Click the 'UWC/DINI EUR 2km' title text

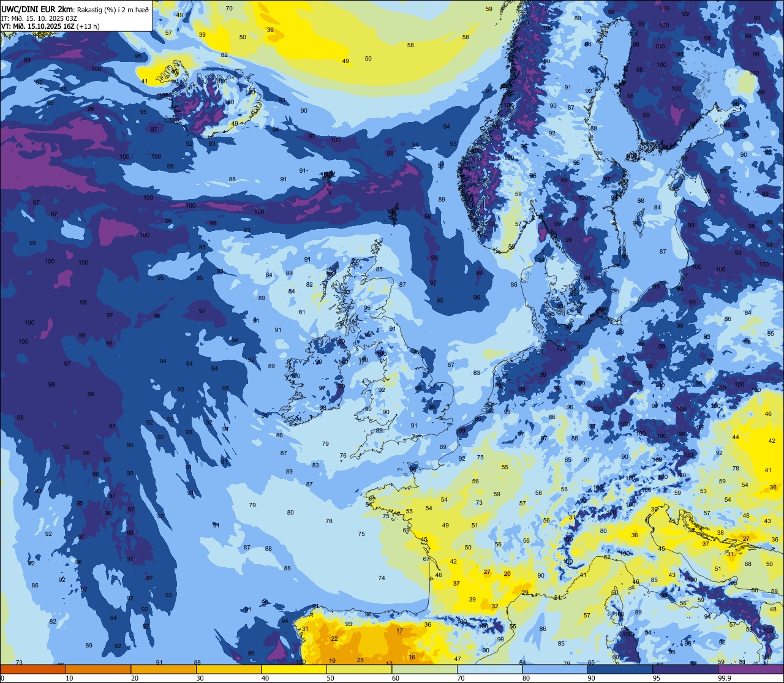pos(37,9)
